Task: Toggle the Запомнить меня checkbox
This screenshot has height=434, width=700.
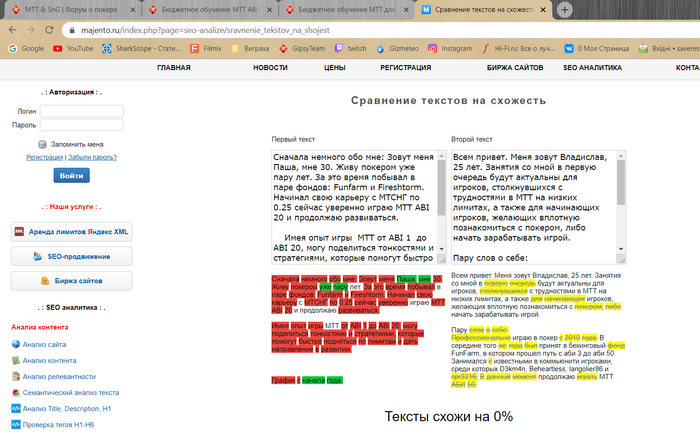Action: [x=42, y=144]
